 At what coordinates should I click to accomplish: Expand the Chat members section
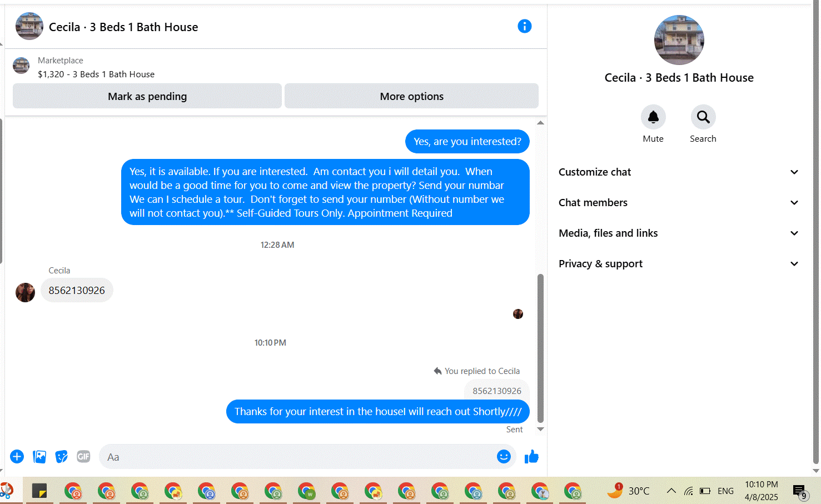(679, 203)
